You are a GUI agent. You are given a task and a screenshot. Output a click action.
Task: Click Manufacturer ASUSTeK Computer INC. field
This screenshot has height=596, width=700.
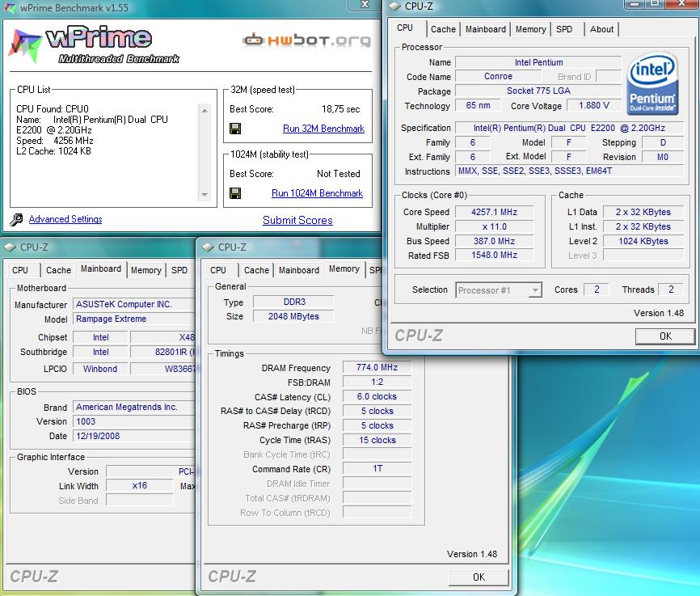coord(134,304)
